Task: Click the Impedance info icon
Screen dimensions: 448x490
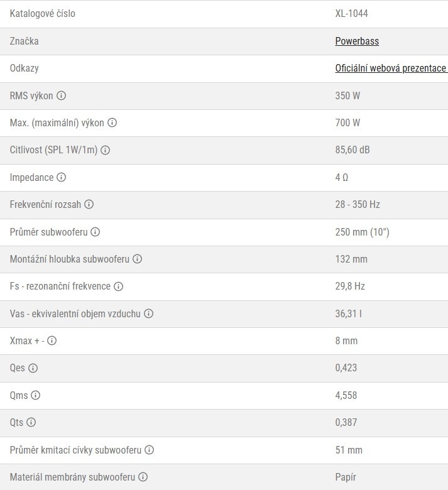Action: (x=62, y=178)
